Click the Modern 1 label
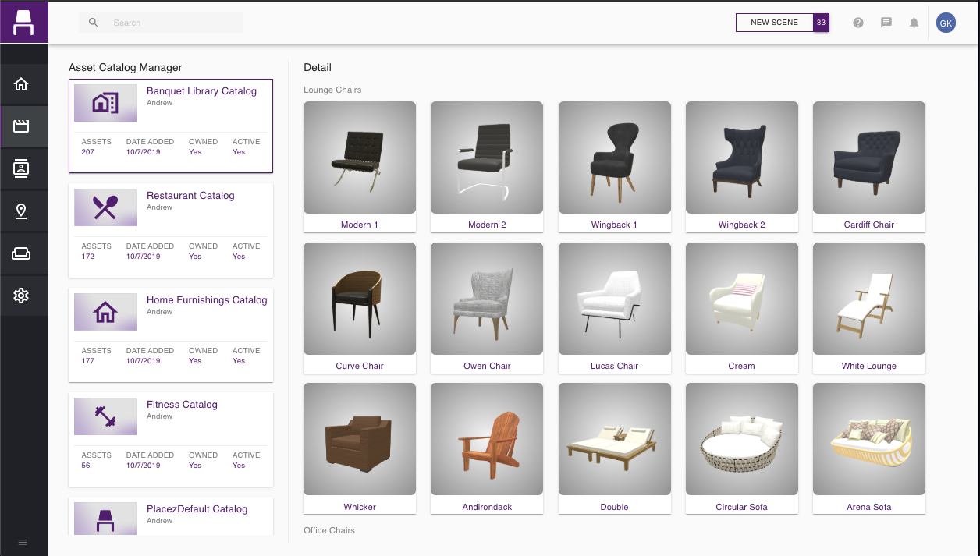 (360, 225)
